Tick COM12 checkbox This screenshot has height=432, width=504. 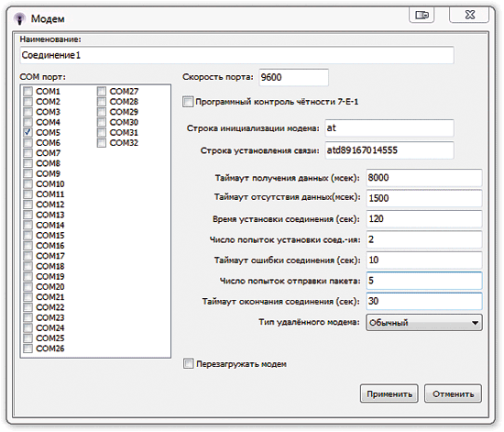tap(28, 205)
